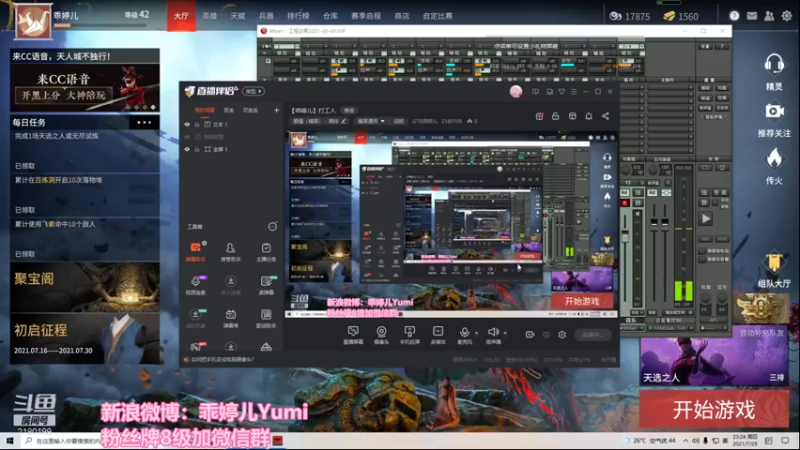Open the streaming app title-bar hamburger menu
800x450 pixels.
click(x=574, y=92)
